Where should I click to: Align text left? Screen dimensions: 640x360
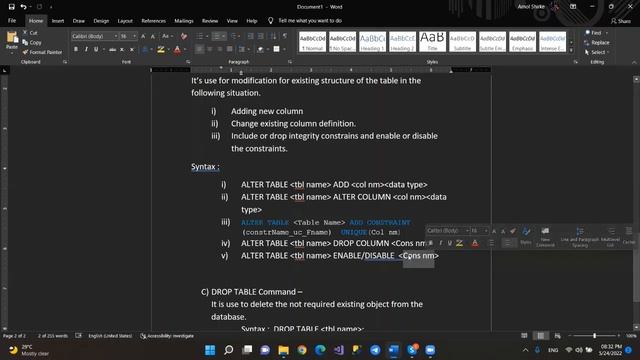(199, 49)
